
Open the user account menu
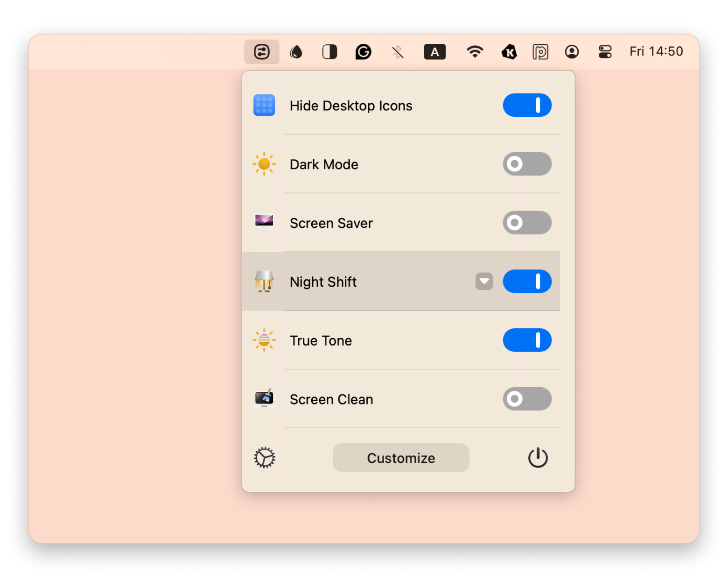[x=572, y=52]
